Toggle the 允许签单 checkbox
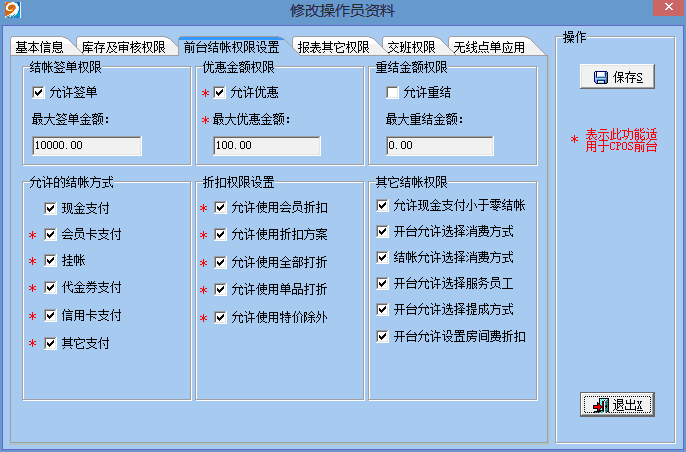Image resolution: width=686 pixels, height=452 pixels. click(39, 93)
